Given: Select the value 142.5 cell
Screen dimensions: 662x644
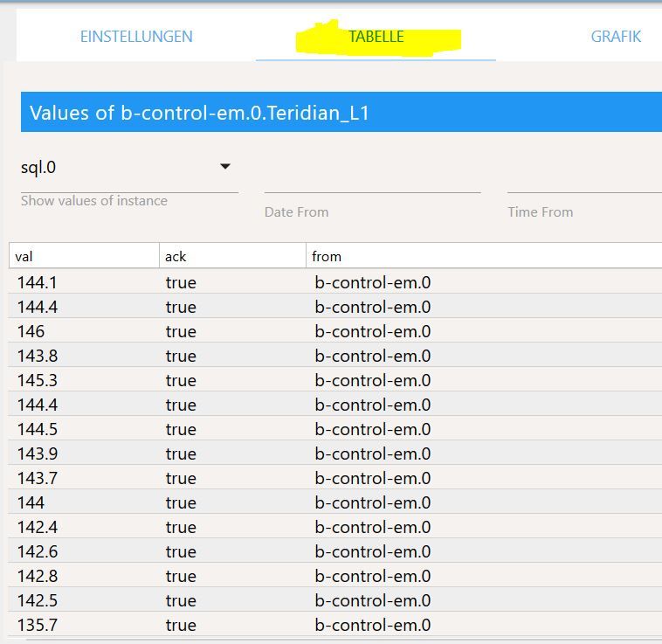Looking at the screenshot, I should coord(38,601).
